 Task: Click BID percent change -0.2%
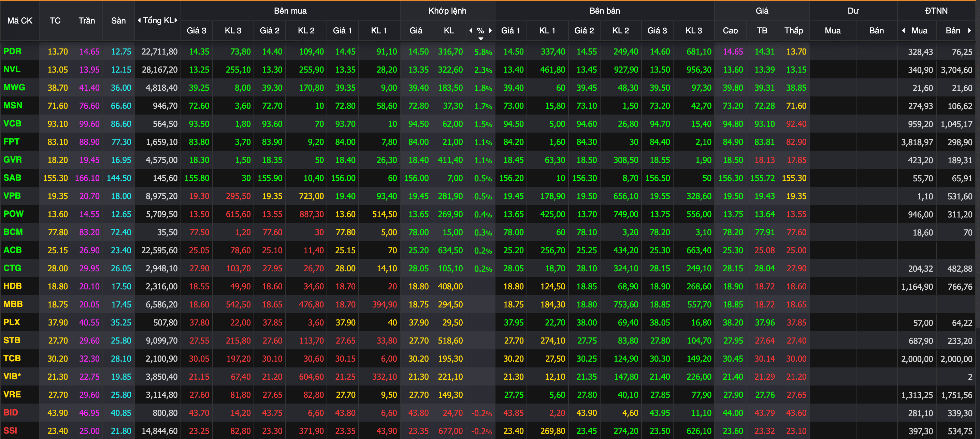click(x=481, y=413)
